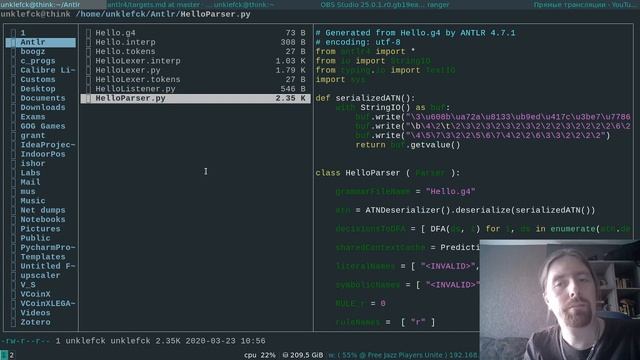Open the Pictures directory
The width and height of the screenshot is (640, 360).
click(x=40, y=229)
